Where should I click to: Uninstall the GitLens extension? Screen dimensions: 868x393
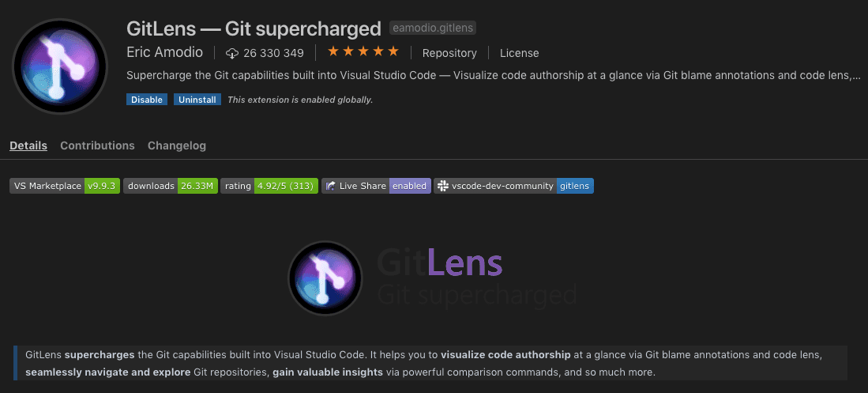(x=197, y=99)
